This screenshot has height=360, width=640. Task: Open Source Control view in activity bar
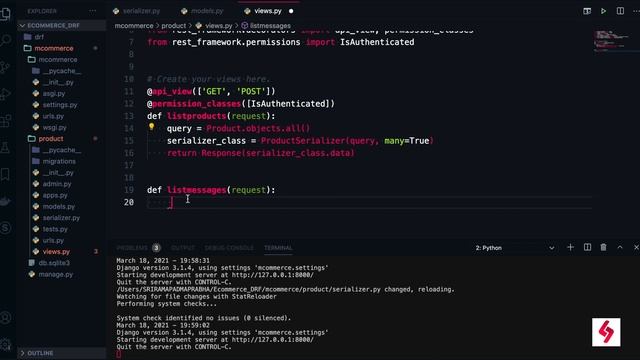[x=6, y=67]
